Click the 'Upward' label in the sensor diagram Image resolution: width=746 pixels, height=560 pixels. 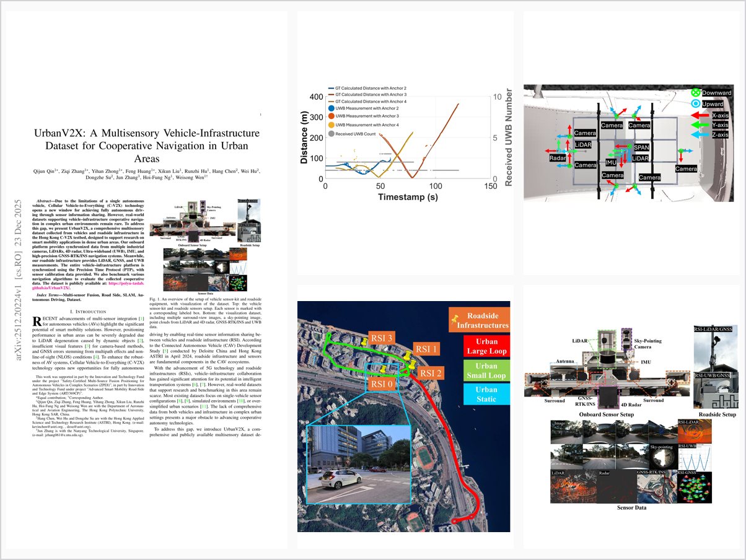[x=713, y=104]
